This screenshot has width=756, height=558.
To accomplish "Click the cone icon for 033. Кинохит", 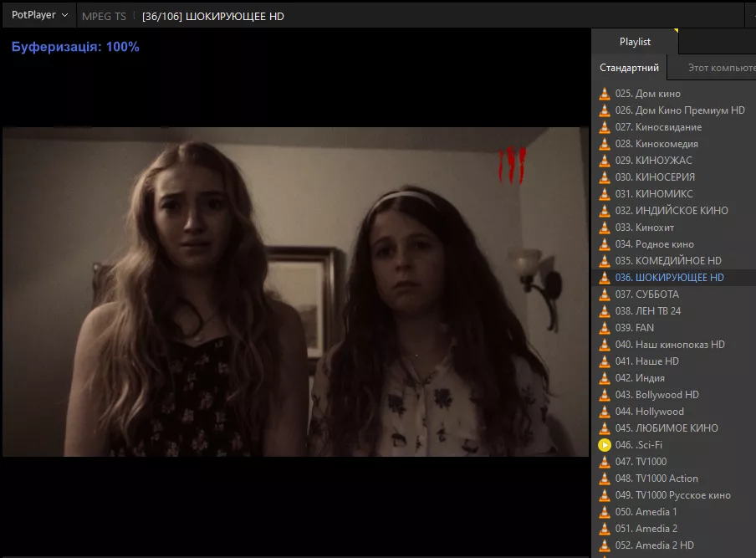I will tap(604, 228).
